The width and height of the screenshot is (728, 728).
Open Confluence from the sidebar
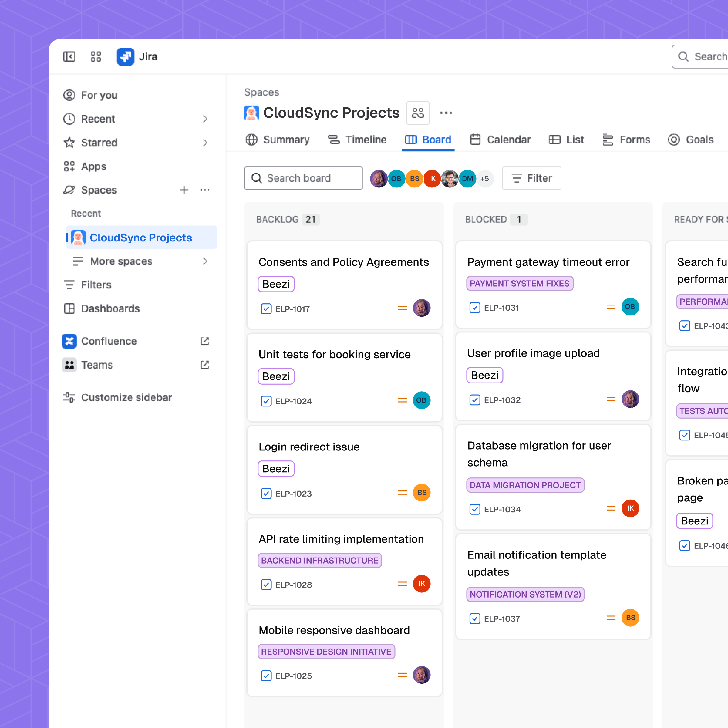pos(109,341)
